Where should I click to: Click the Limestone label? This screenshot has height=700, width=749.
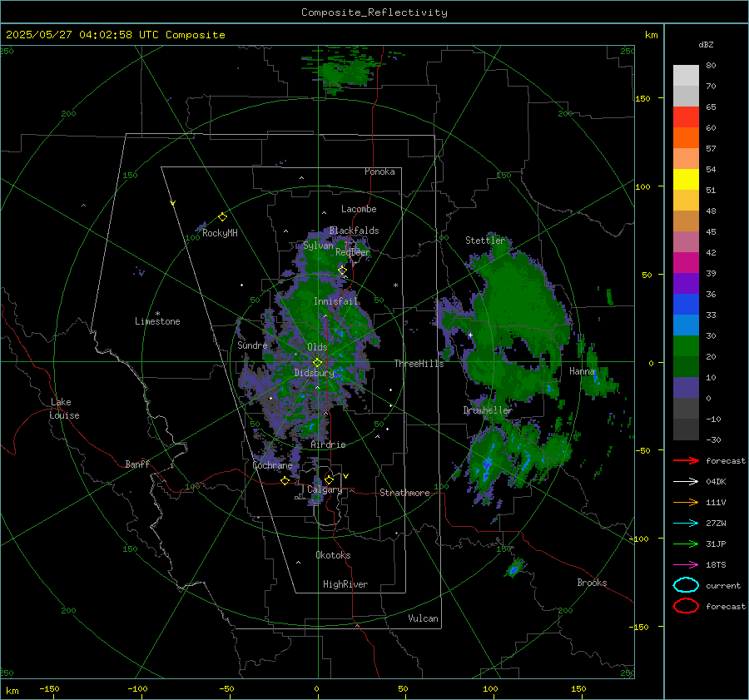click(157, 321)
